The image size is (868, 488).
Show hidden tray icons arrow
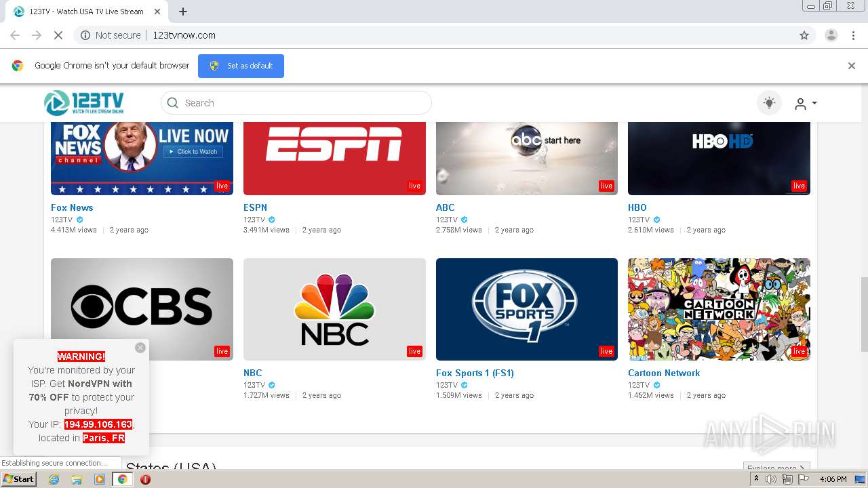756,479
